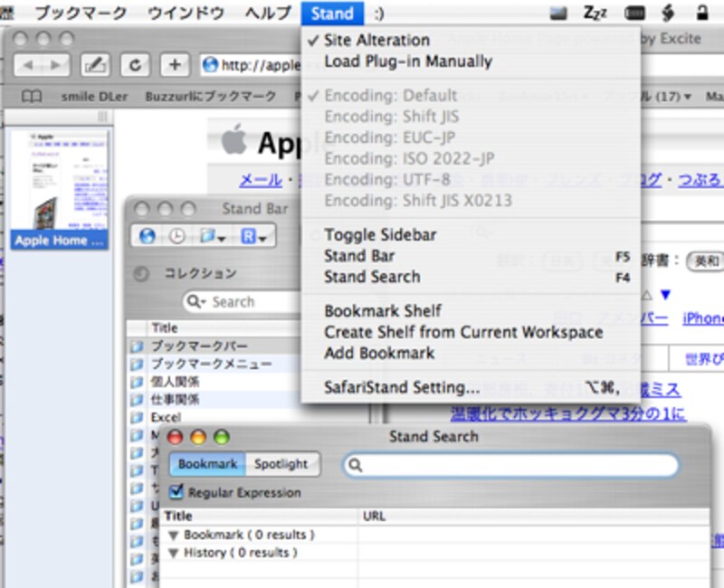Open the bookmarks book icon
Viewport: 724px width, 588px height.
point(32,97)
